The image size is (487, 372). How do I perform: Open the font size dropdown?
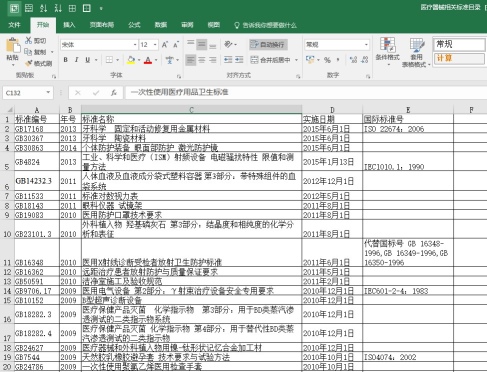(155, 45)
